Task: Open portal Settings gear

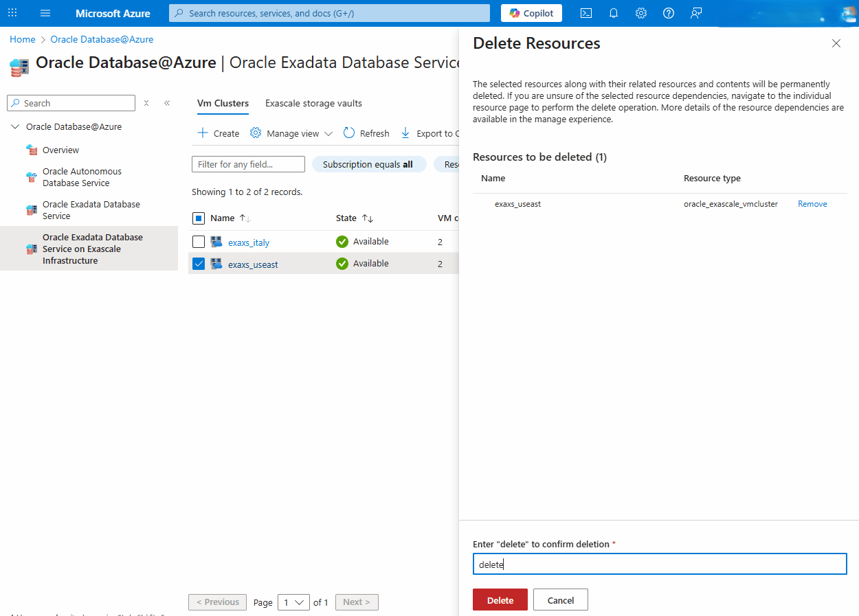Action: coord(640,12)
